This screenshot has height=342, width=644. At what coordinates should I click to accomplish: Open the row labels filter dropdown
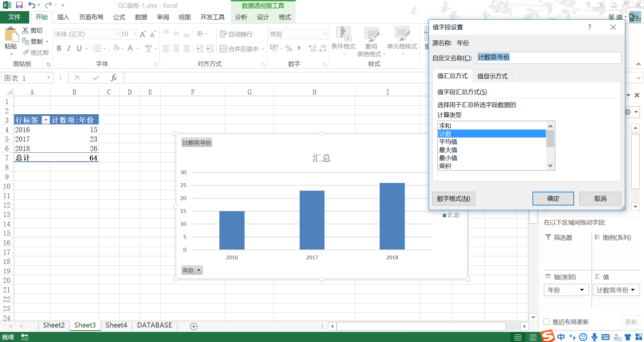[46, 120]
